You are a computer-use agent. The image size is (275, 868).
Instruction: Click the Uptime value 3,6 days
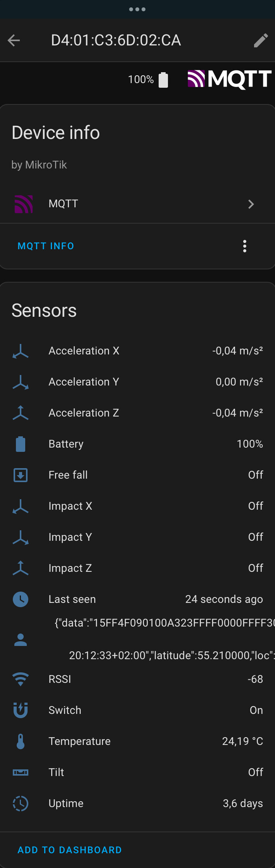pos(243,804)
